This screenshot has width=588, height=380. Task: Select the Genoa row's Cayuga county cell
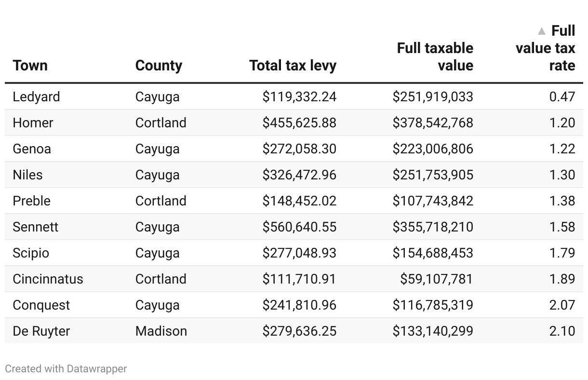pyautogui.click(x=157, y=149)
